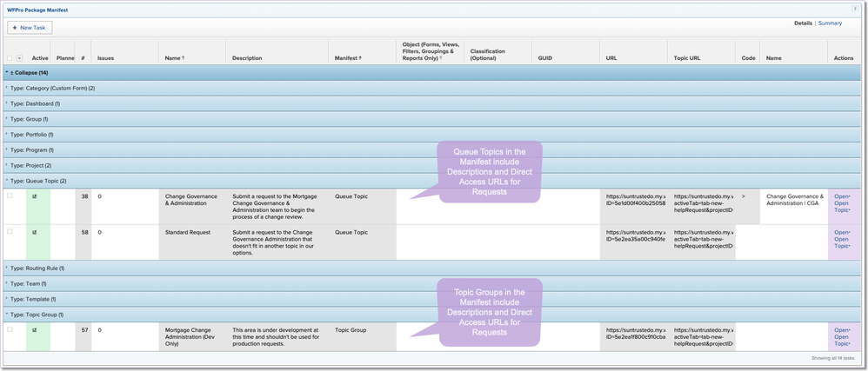Tick the Mortgage Change Administration row checkbox
This screenshot has height=371, width=868.
click(10, 329)
